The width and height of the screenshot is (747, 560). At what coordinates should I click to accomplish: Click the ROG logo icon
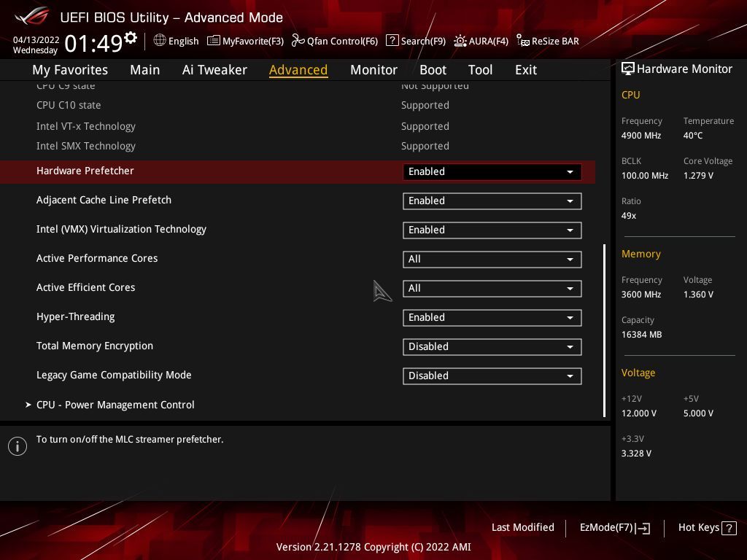pos(31,17)
